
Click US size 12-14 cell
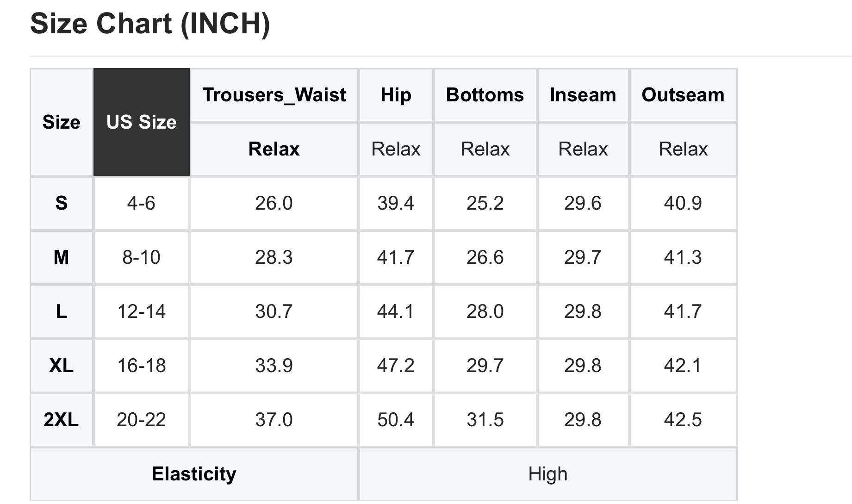click(141, 311)
